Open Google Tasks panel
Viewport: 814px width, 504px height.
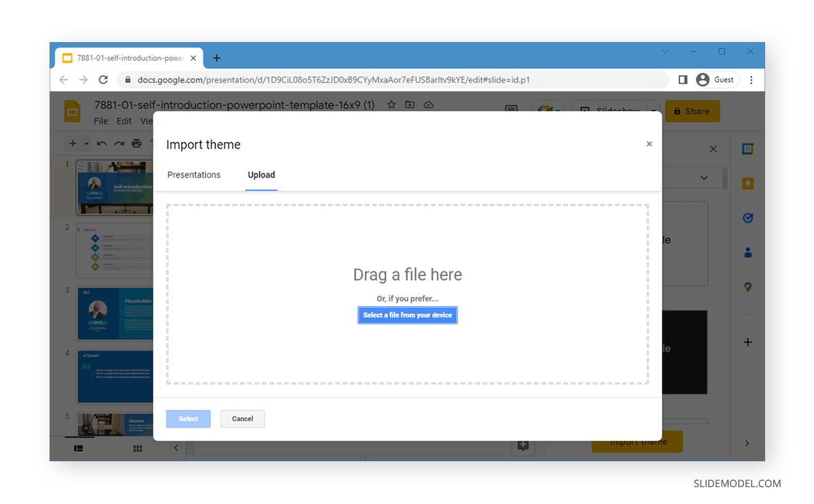pos(748,218)
